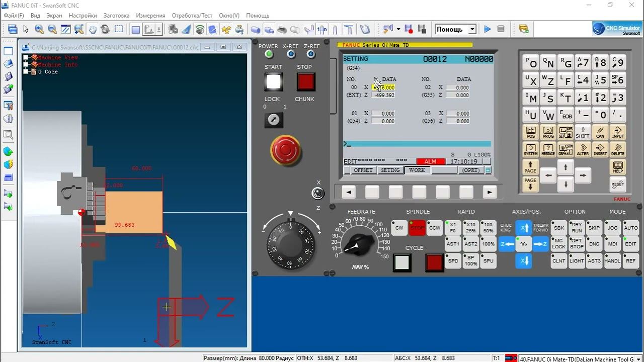Open the dropdown arrow beside the view tool
Viewport: 644px width, 362px height.
pos(398,29)
